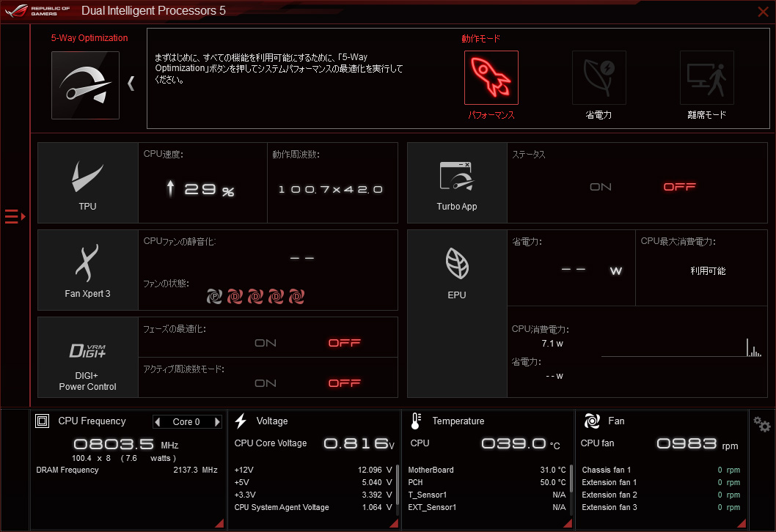Launch the 5-Way Optimization speedometer icon
The height and width of the screenshot is (532, 776).
[85, 85]
